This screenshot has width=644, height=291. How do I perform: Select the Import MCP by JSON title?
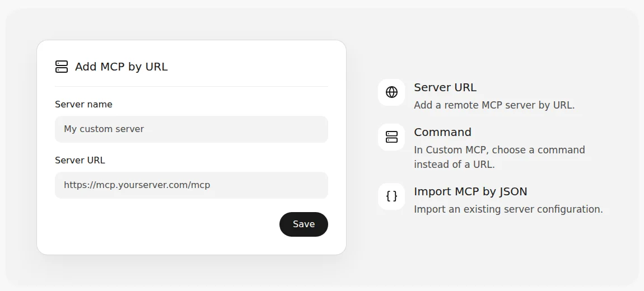point(470,191)
